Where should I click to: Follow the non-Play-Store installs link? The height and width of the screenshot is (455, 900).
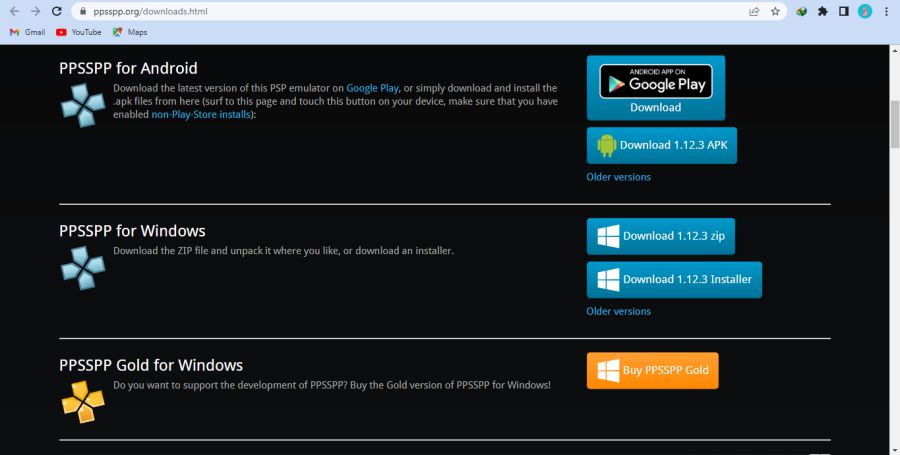click(x=201, y=114)
